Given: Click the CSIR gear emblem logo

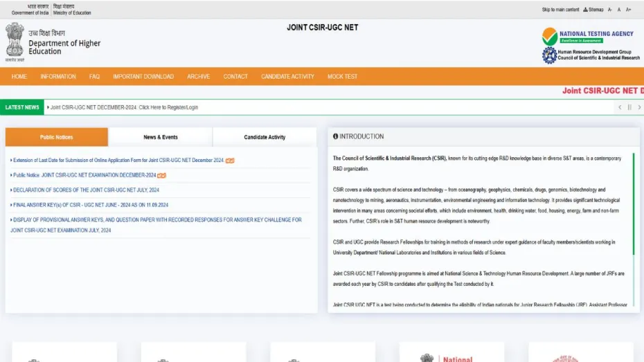Looking at the screenshot, I should 549,55.
